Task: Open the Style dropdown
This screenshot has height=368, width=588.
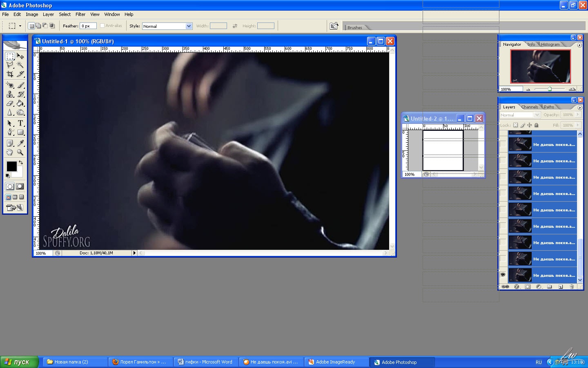Action: click(189, 26)
